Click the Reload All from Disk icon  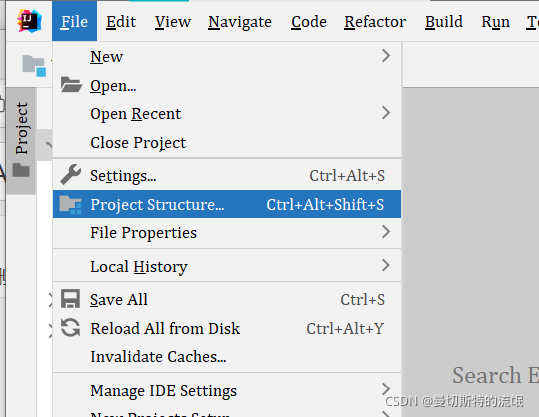70,328
